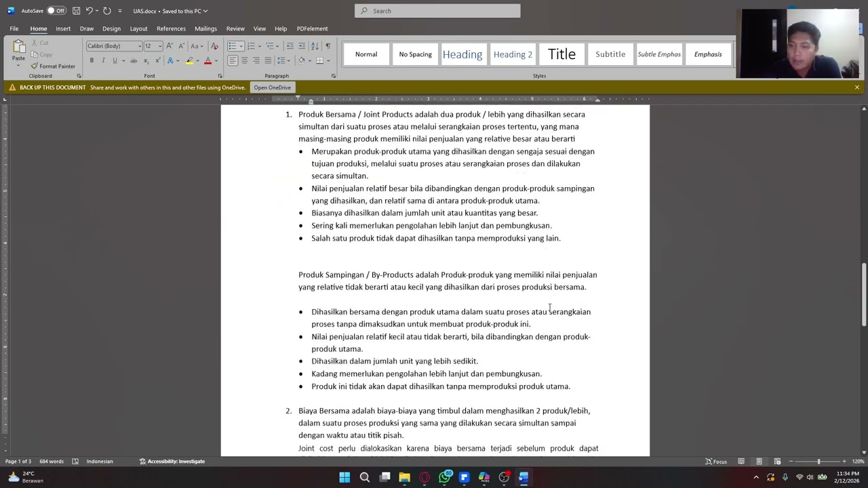This screenshot has width=868, height=488.
Task: Increase the paragraph indent
Action: 302,46
